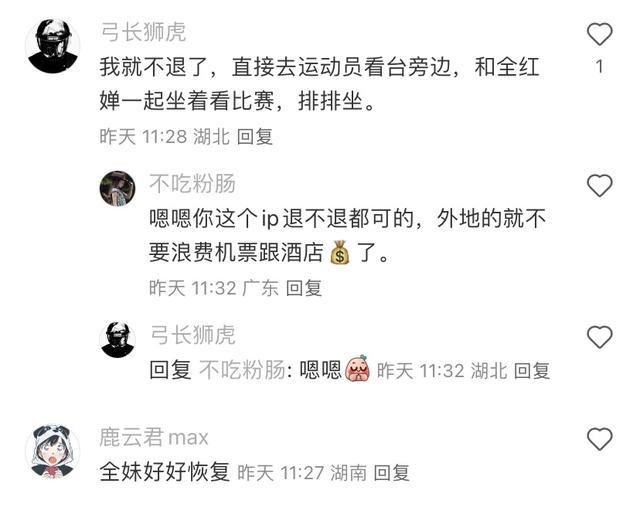Tap the money bag emoji in reply
Viewport: 640px width, 514px height.
(340, 253)
